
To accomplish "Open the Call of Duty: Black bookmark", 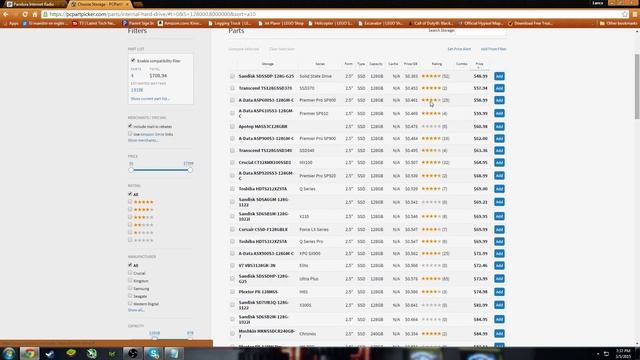I will click(x=431, y=23).
